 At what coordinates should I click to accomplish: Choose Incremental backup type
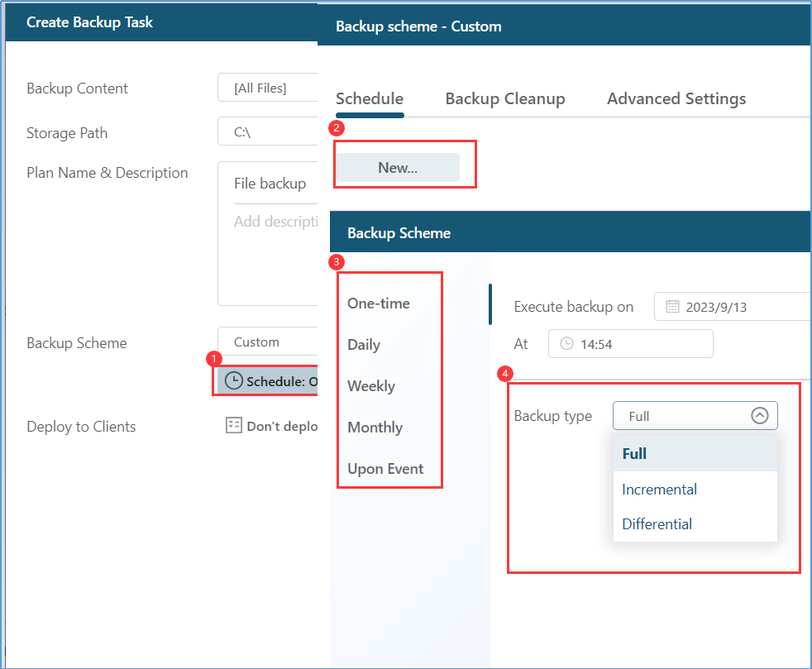click(x=659, y=490)
